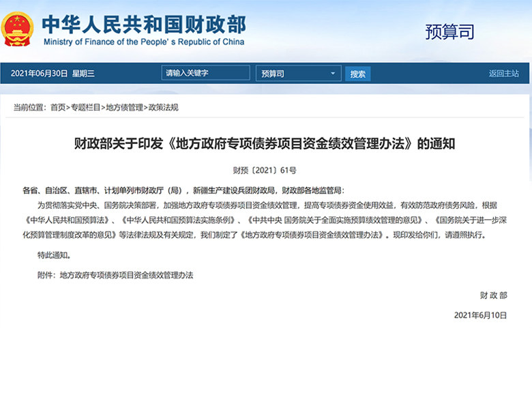Click the 财 政 部 signature text
The width and height of the screenshot is (532, 396).
tap(494, 296)
